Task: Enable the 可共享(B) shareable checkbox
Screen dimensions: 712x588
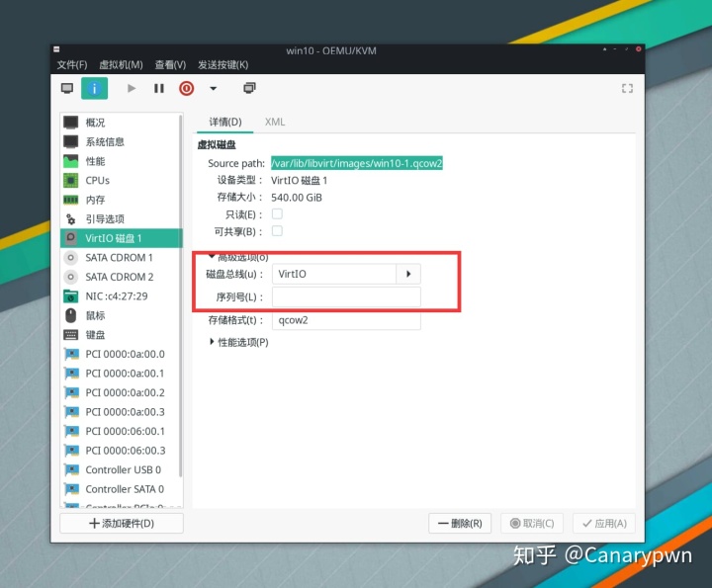Action: coord(277,231)
